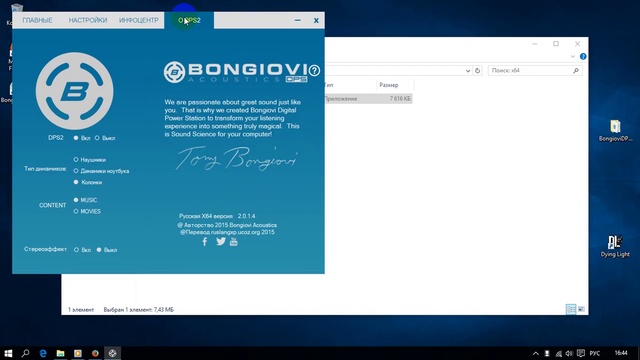Open Firefox from the taskbar
Viewport: 640px width, 360px height.
coord(95,353)
